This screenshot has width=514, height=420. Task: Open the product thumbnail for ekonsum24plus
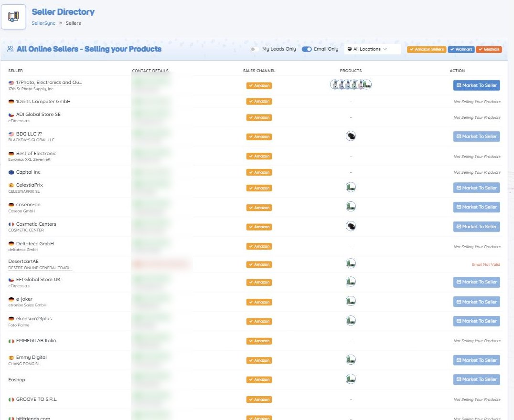351,320
